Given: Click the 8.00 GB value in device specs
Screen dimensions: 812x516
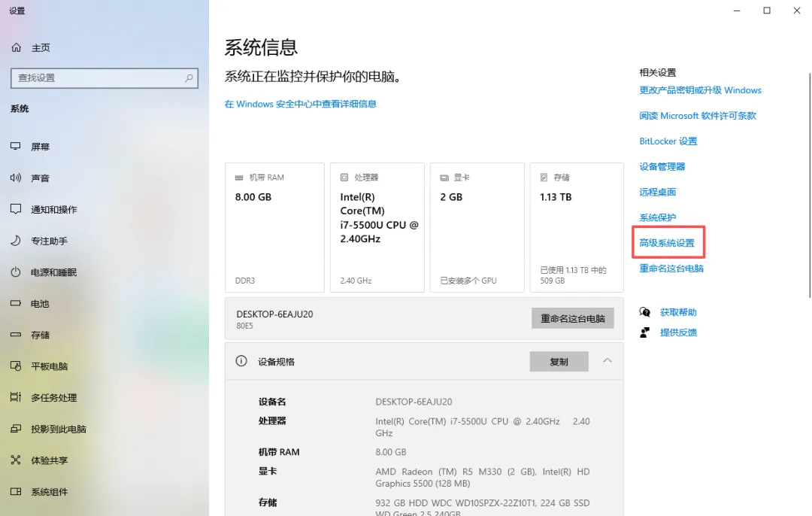Looking at the screenshot, I should tap(390, 452).
